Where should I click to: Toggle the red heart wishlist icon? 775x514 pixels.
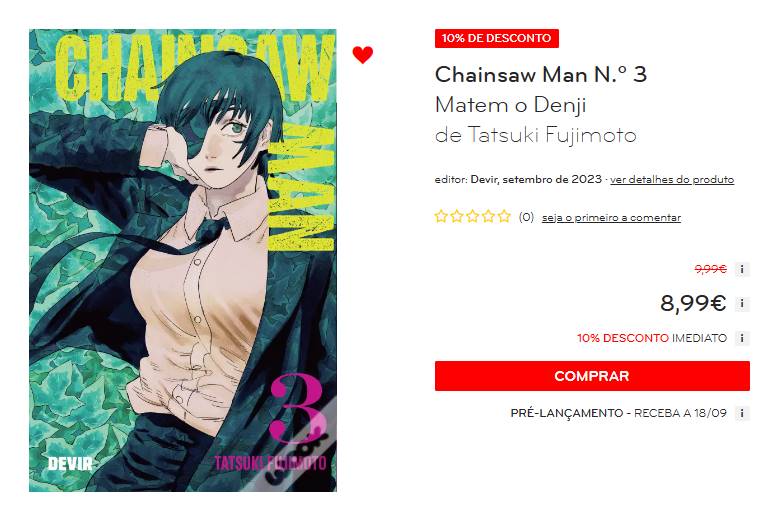point(362,54)
